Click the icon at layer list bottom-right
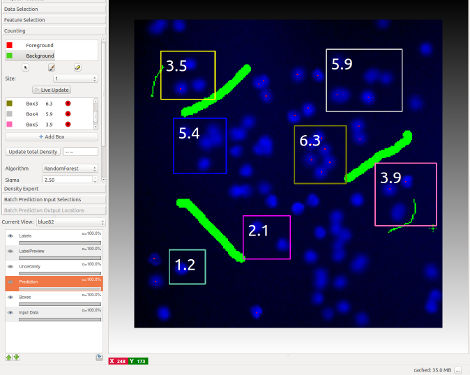This screenshot has width=470, height=375. pos(99,357)
